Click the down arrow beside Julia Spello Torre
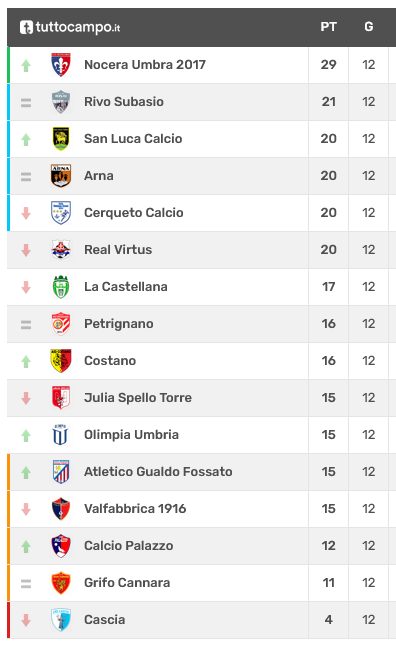 [x=26, y=398]
